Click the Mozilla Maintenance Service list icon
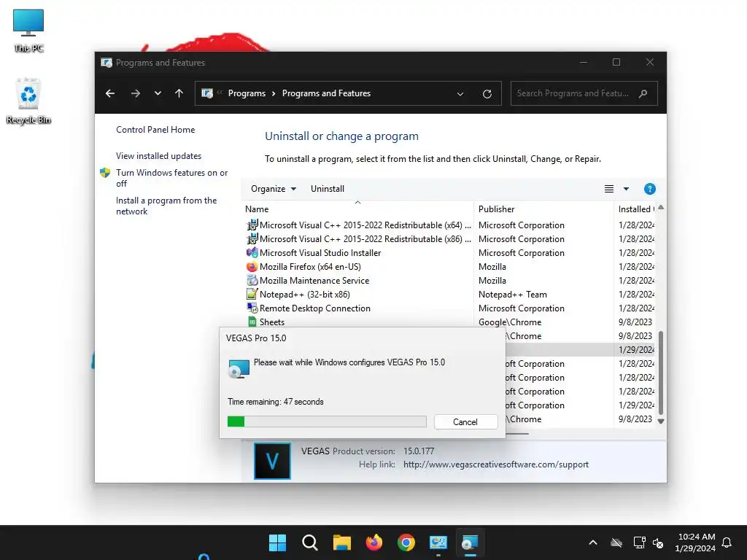This screenshot has height=560, width=747. 252,281
